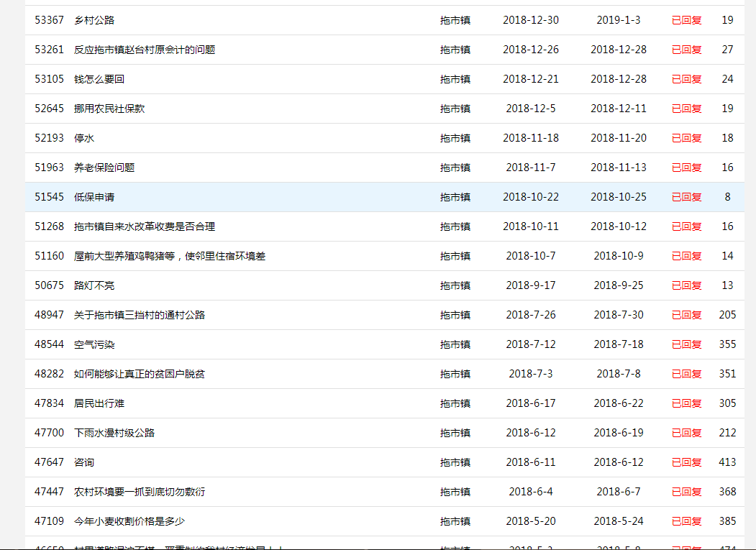Open the 屋前大型养殖鸡鸭猪等 complaint
The height and width of the screenshot is (550, 756).
[170, 256]
